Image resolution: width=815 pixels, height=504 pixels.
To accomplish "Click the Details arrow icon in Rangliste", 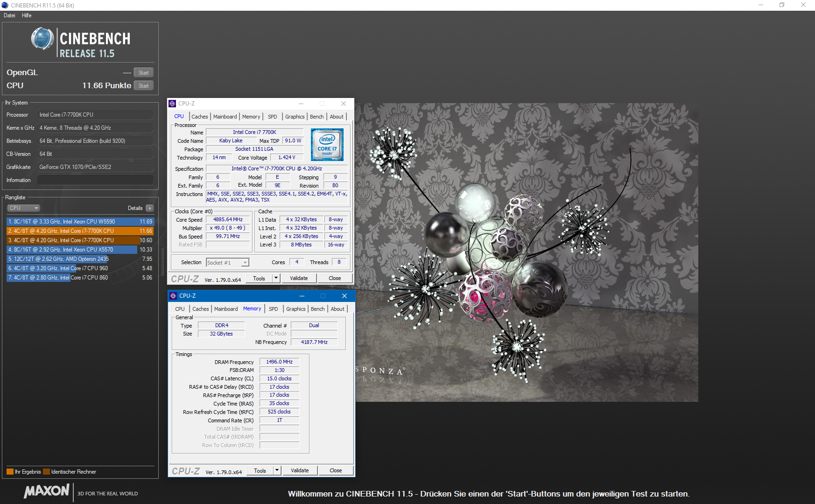I will pyautogui.click(x=149, y=208).
